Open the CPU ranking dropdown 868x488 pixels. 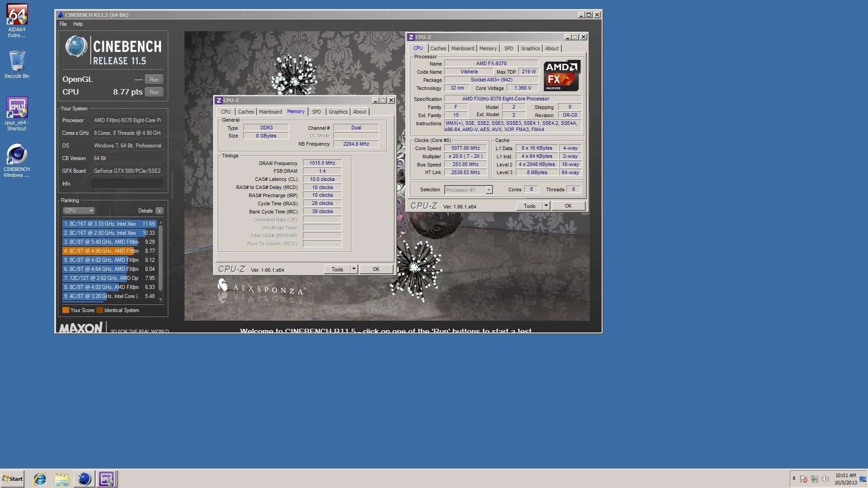(x=79, y=211)
